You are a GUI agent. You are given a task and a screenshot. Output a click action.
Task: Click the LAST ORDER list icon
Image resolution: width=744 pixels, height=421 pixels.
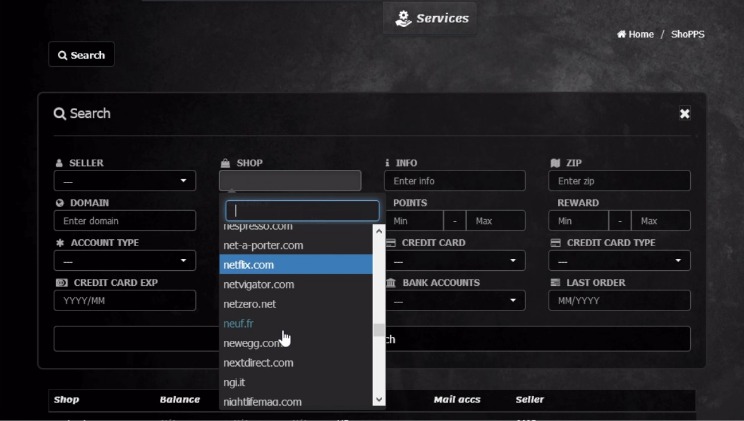click(555, 283)
